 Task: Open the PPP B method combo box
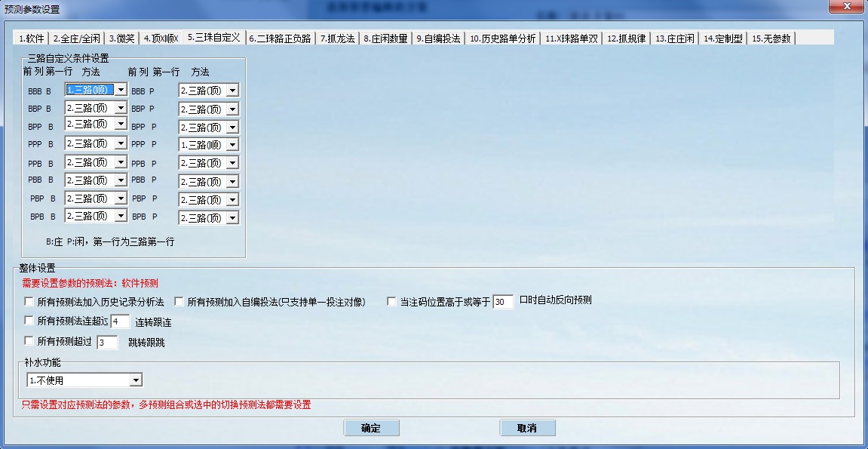point(121,143)
